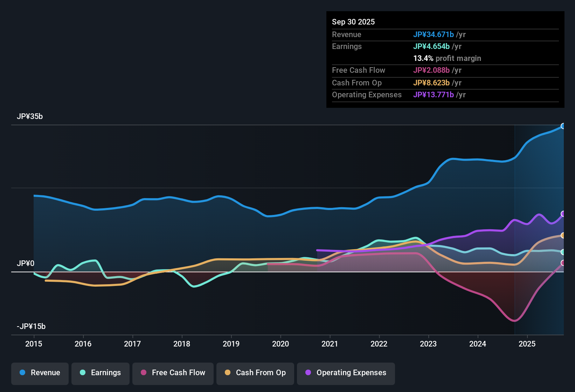This screenshot has width=575, height=392.
Task: Click the purple Operating Expenses legend dot
Action: [x=307, y=373]
